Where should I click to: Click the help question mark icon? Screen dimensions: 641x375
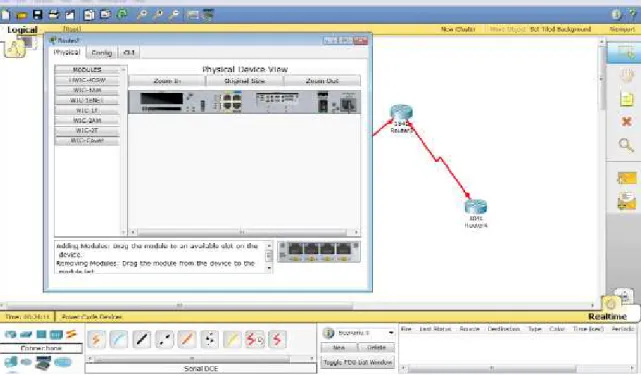pos(633,15)
